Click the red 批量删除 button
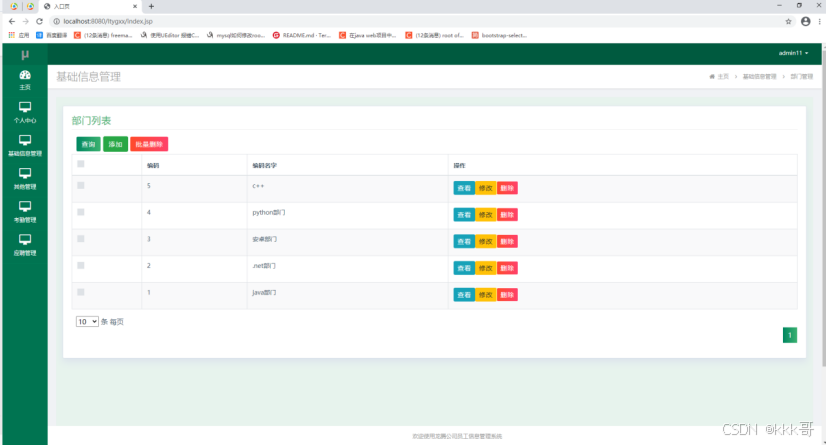 pyautogui.click(x=149, y=144)
